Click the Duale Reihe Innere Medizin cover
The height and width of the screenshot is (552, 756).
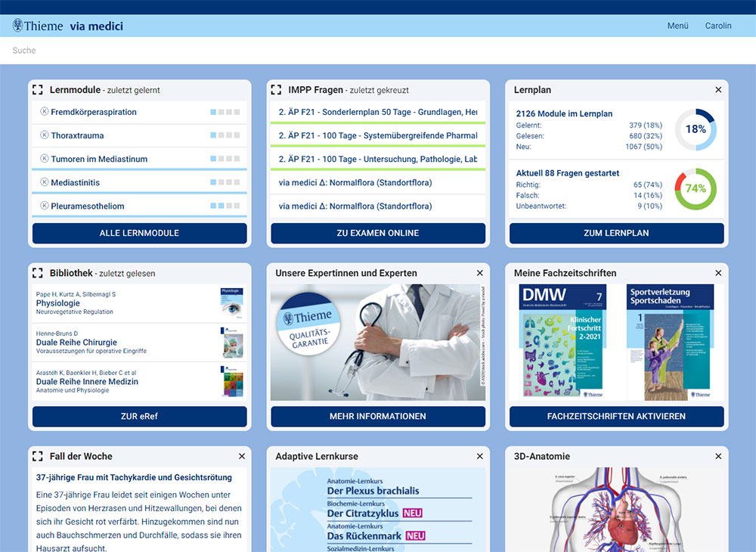tap(232, 381)
